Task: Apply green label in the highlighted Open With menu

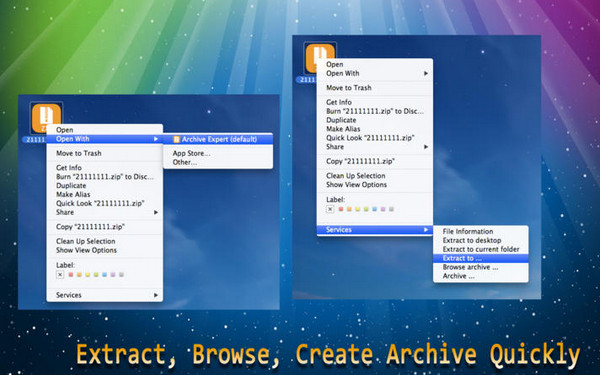Action: (96, 274)
